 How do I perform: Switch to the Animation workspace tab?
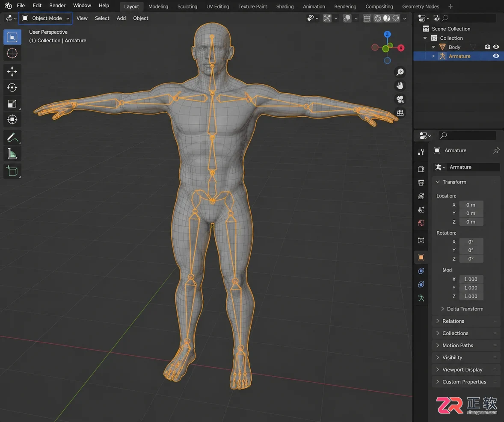(x=314, y=6)
